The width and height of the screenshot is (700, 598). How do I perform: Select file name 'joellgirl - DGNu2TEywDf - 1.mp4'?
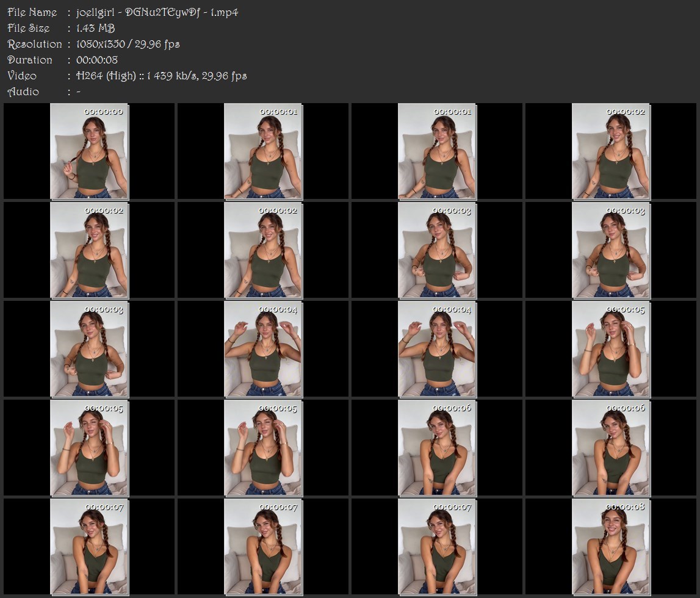[157, 12]
